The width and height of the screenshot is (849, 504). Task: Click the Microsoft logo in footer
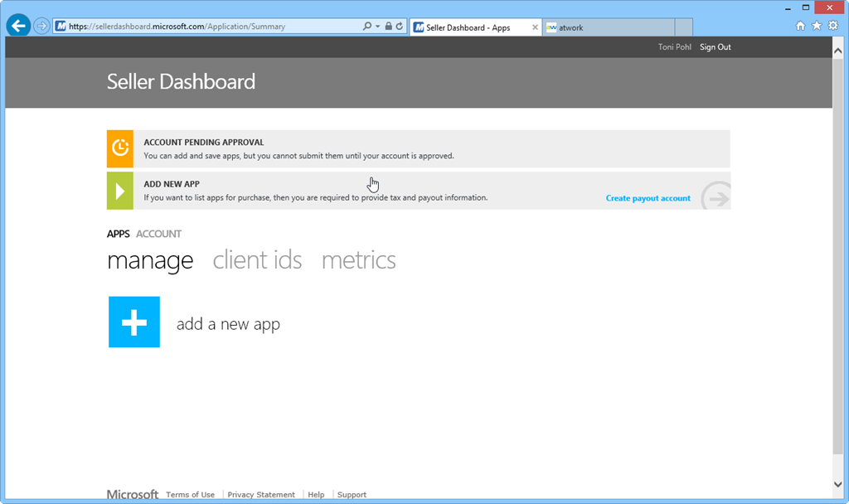click(x=133, y=494)
